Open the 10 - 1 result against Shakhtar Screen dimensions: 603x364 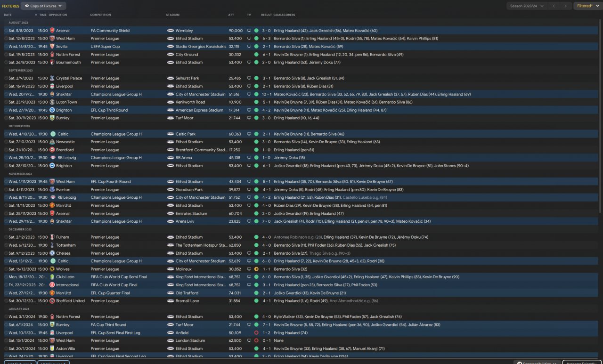[x=266, y=94]
